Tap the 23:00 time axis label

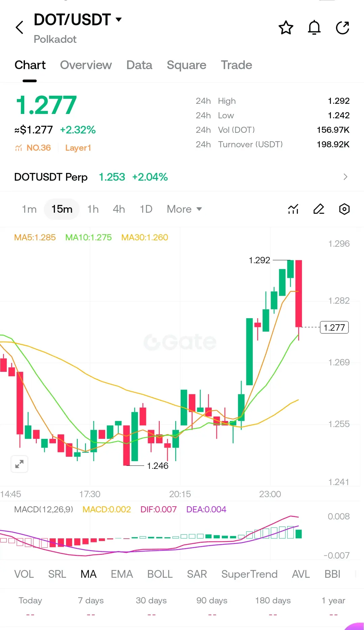[x=270, y=494]
